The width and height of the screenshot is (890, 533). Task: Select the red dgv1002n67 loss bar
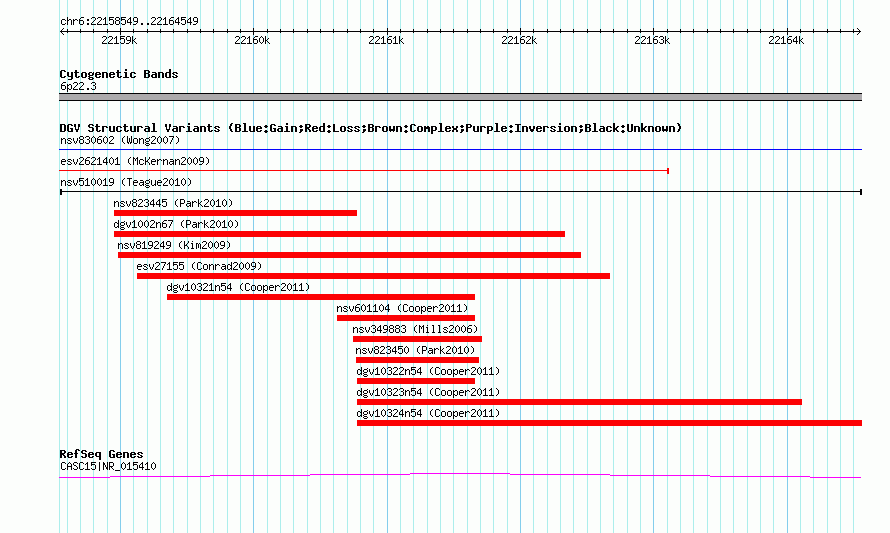(x=339, y=234)
